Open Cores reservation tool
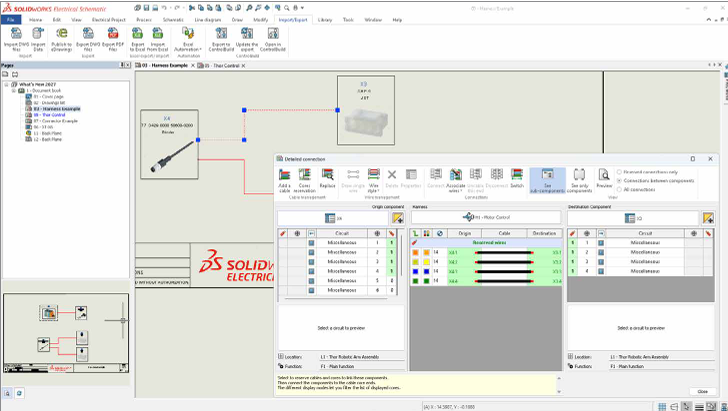This screenshot has height=411, width=728. (305, 180)
